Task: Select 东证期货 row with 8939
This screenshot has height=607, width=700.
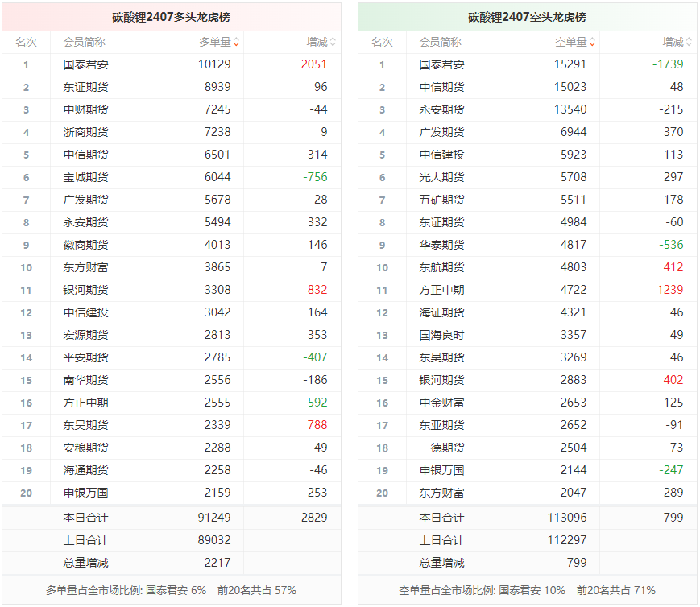Action: (172, 87)
